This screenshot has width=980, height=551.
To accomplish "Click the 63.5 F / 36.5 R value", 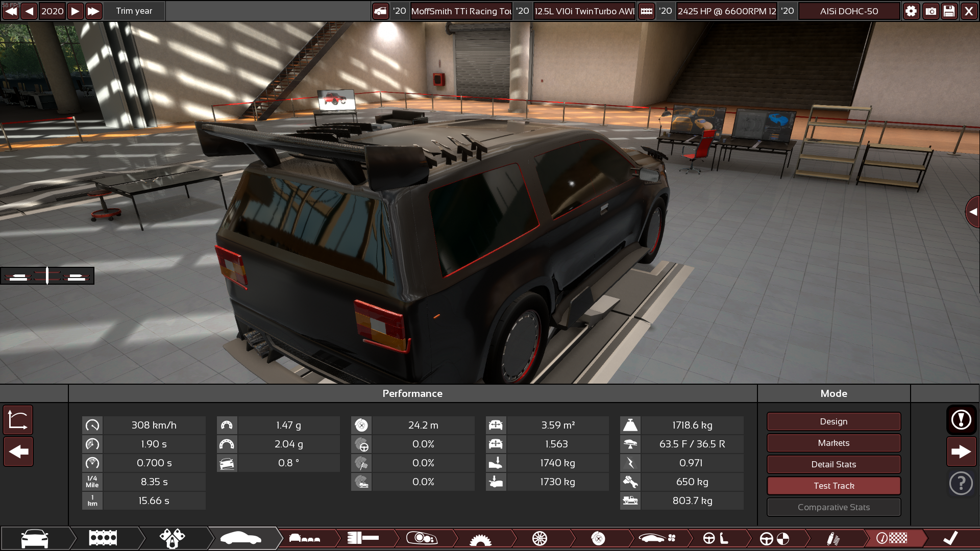I will click(x=692, y=444).
